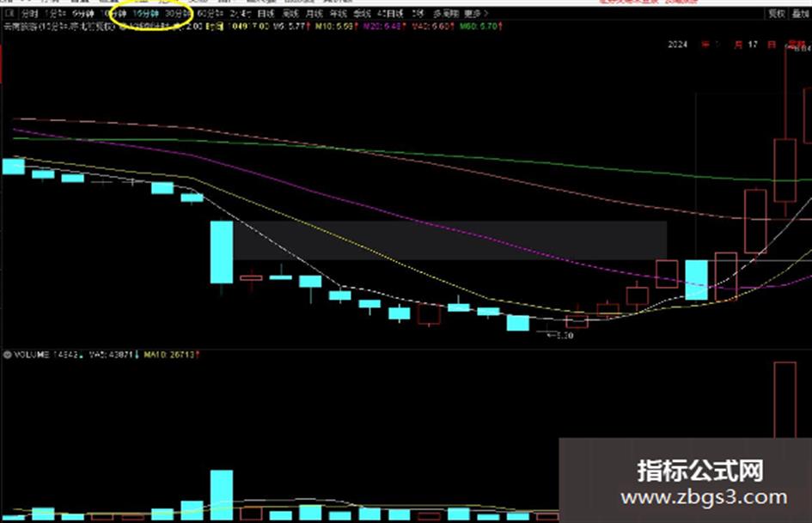Click the 复权 adjustment button
This screenshot has height=523, width=812.
pos(776,14)
